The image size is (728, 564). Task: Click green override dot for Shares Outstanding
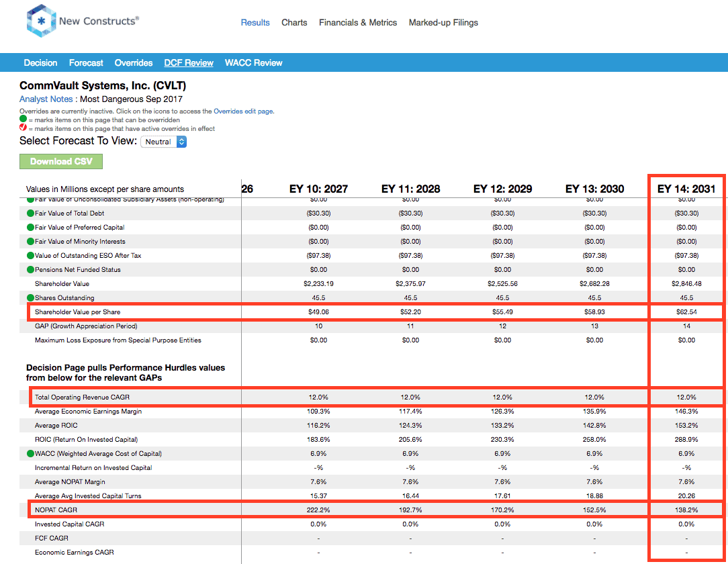pos(31,297)
